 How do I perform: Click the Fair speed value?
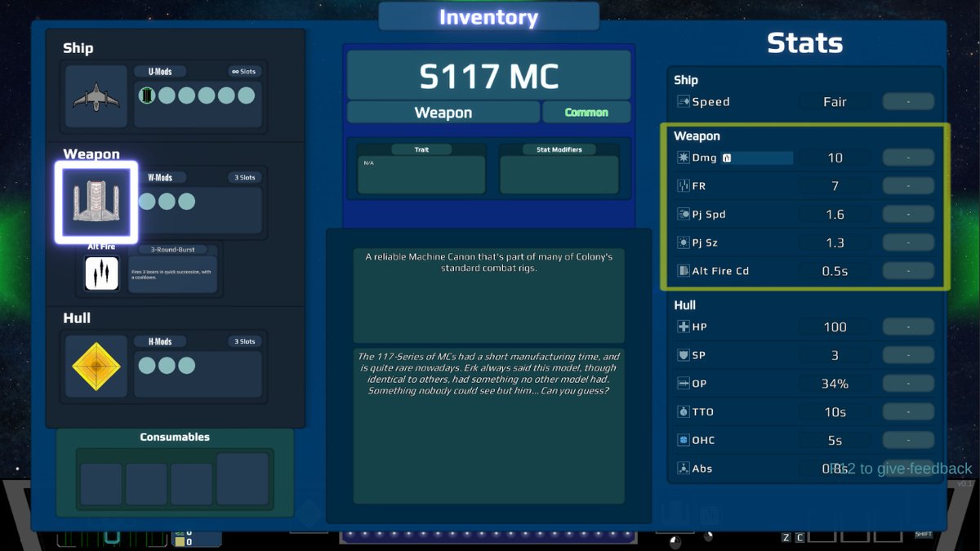point(835,102)
